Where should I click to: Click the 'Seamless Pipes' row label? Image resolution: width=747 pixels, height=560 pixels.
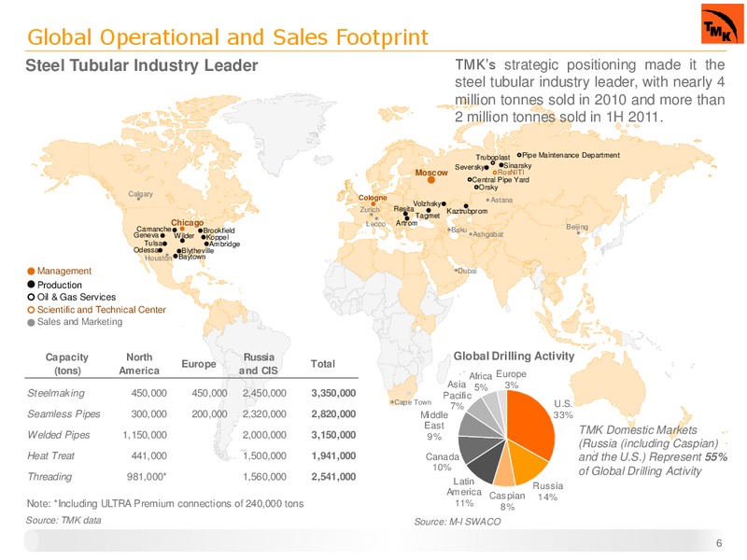point(63,414)
